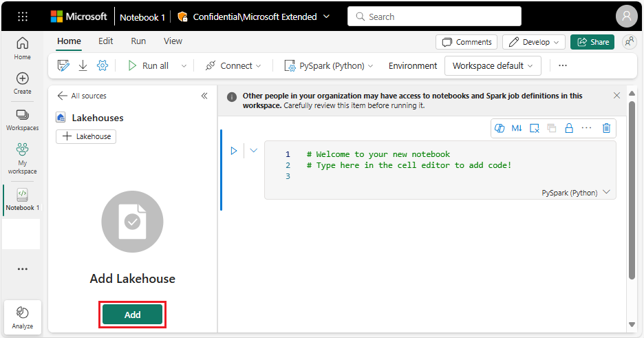Select Notebook 1 in left sidebar
The image size is (644, 338).
tap(22, 200)
